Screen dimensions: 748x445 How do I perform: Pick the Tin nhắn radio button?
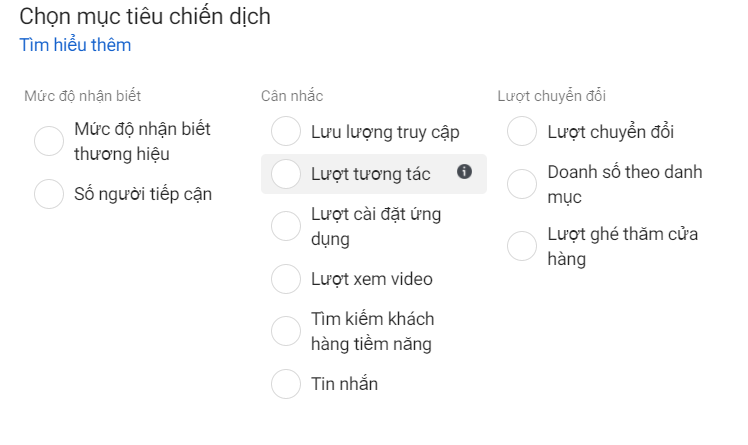pos(286,383)
